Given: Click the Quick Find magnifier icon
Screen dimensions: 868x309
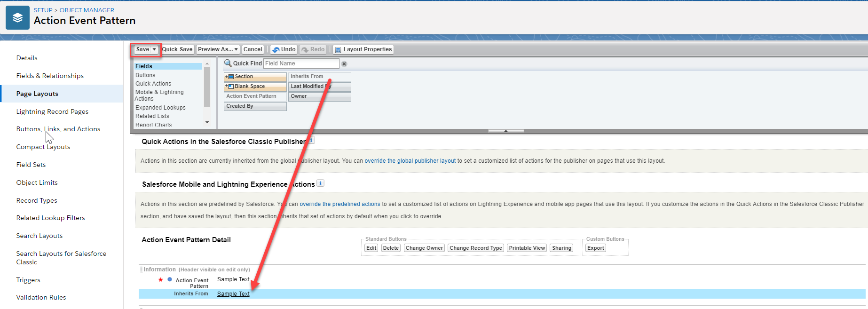Looking at the screenshot, I should point(228,63).
